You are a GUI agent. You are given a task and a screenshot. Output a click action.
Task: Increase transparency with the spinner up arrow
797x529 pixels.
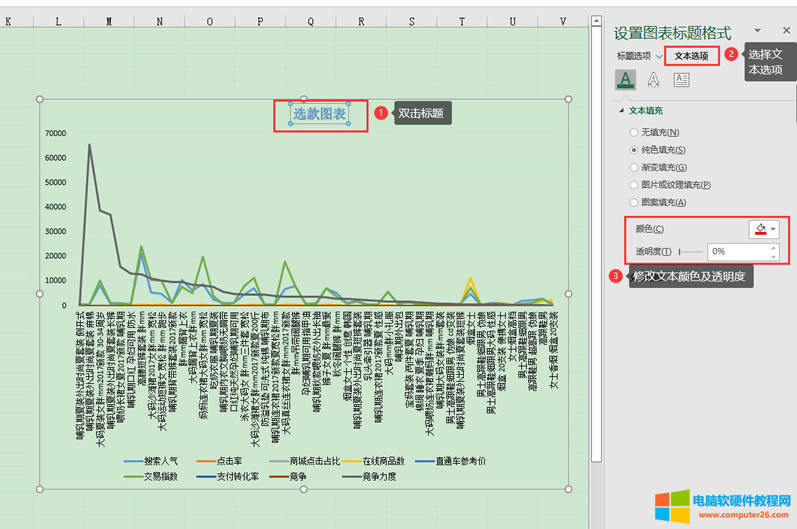771,248
